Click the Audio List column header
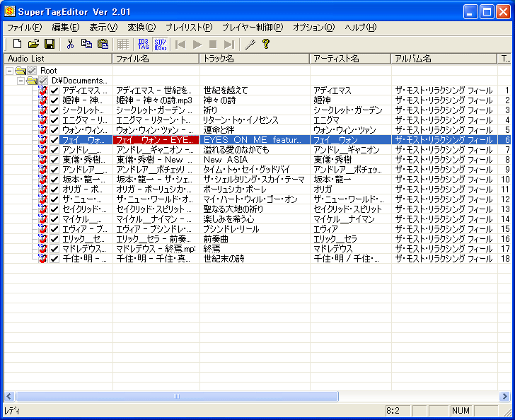 pos(58,59)
